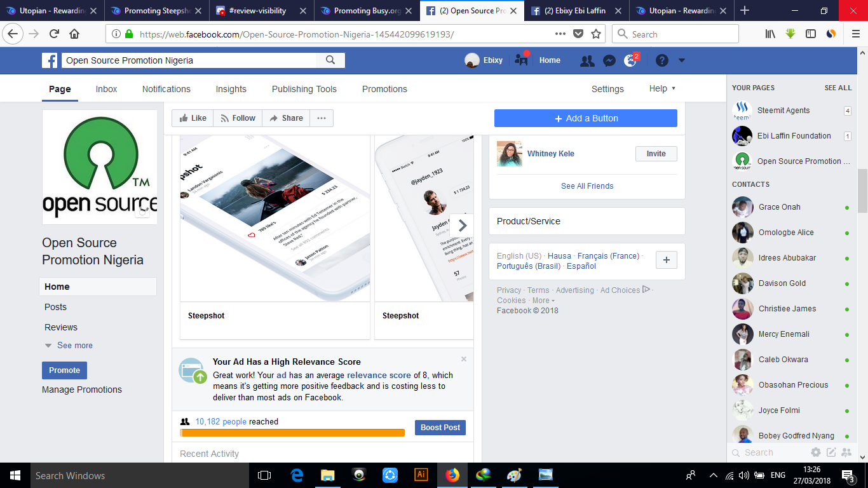Click the browser vertical scrollbar thumb
868x488 pixels.
tap(862, 191)
